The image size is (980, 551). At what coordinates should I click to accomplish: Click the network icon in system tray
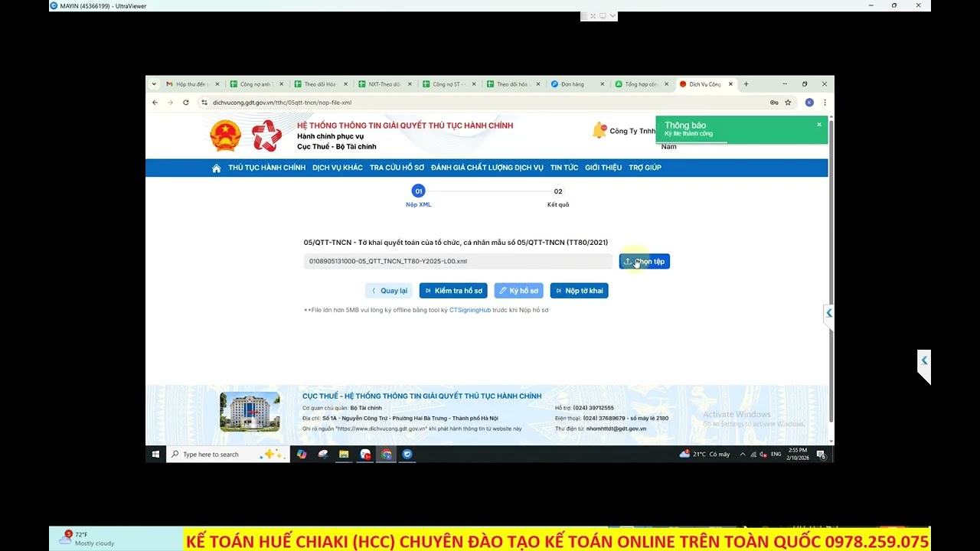click(x=753, y=455)
